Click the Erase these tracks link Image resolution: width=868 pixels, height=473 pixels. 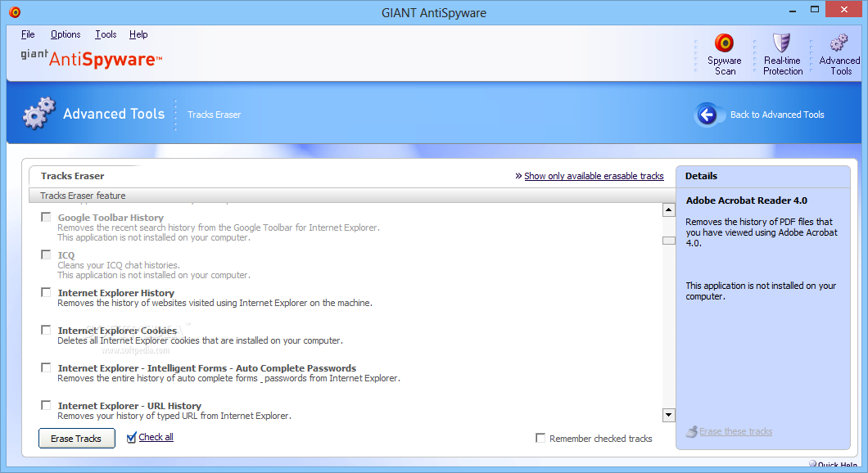click(735, 431)
